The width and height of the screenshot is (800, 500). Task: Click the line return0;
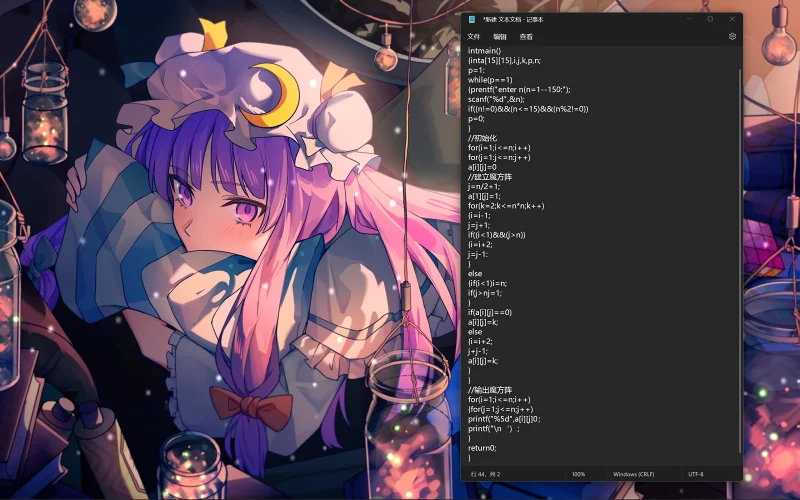[x=482, y=448]
